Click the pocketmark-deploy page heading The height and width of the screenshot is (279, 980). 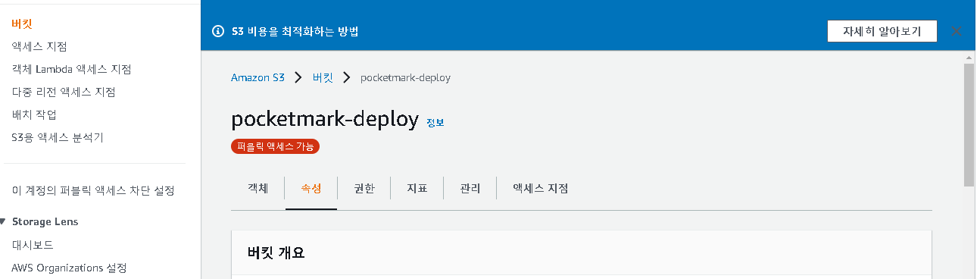click(325, 119)
